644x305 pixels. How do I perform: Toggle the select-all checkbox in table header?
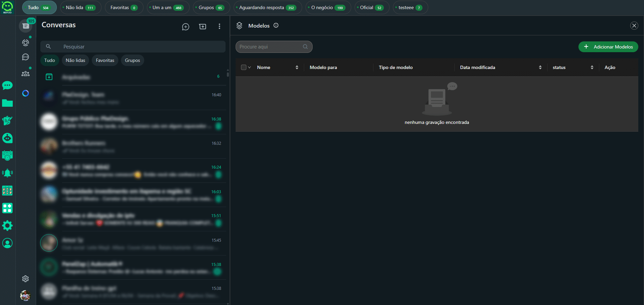point(244,67)
